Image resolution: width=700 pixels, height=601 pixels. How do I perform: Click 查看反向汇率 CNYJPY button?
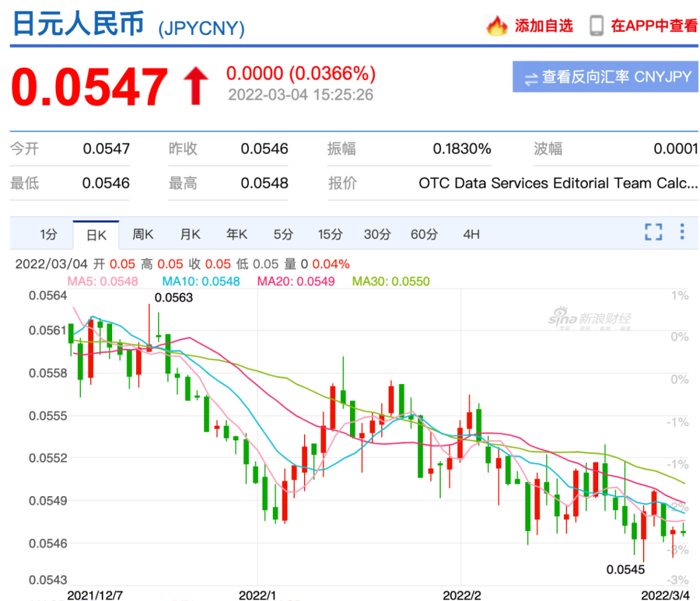605,78
